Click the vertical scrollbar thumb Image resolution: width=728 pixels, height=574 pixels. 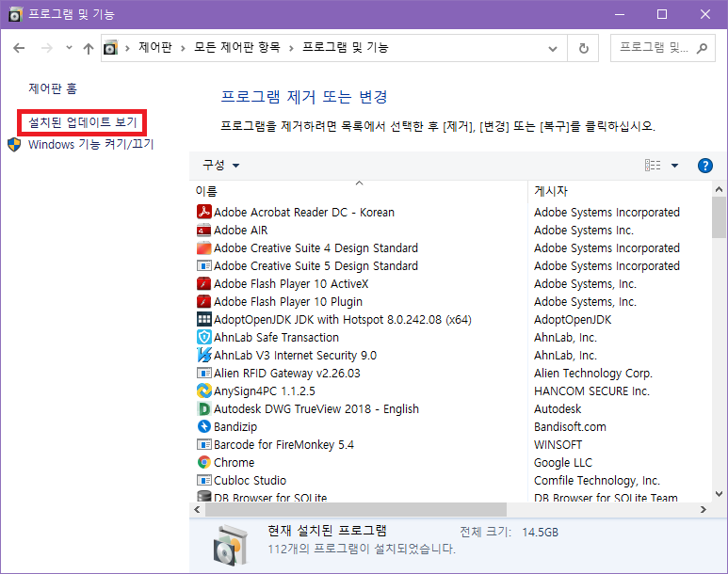(719, 217)
